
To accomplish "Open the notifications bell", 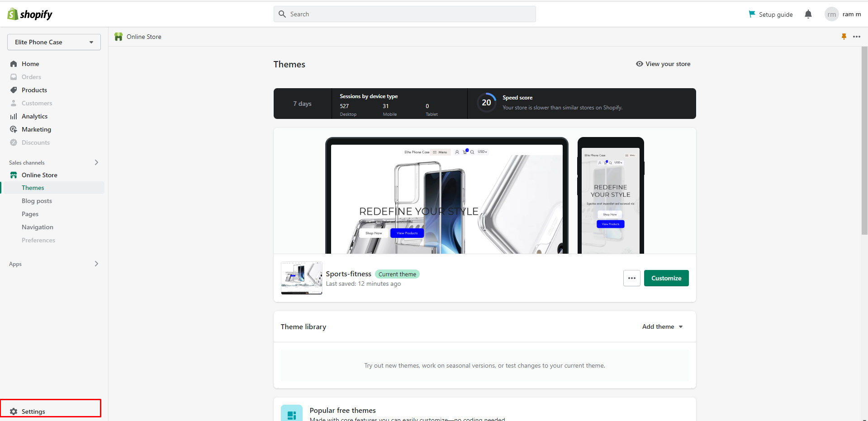I will 808,14.
